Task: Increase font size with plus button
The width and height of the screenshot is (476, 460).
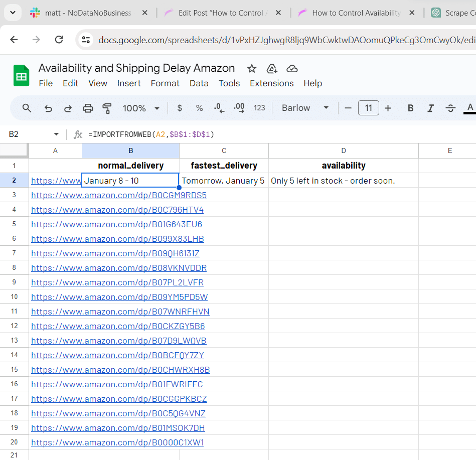Action: tap(388, 108)
